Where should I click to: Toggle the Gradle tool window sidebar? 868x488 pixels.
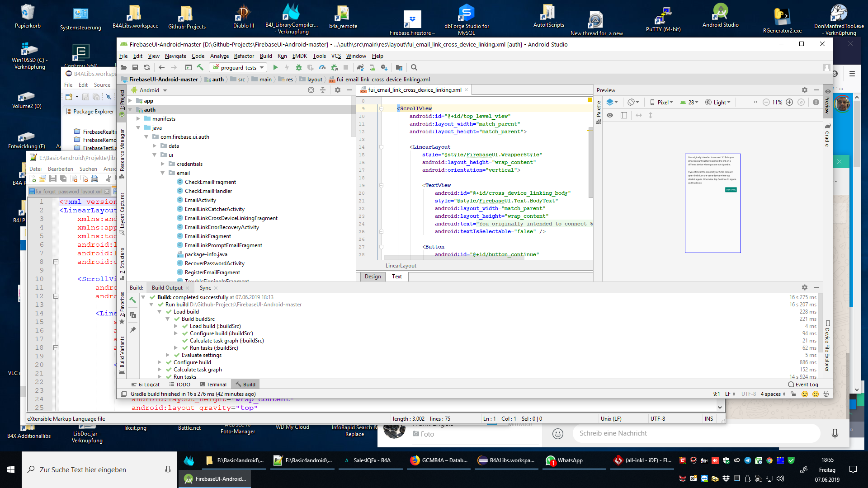[x=827, y=136]
